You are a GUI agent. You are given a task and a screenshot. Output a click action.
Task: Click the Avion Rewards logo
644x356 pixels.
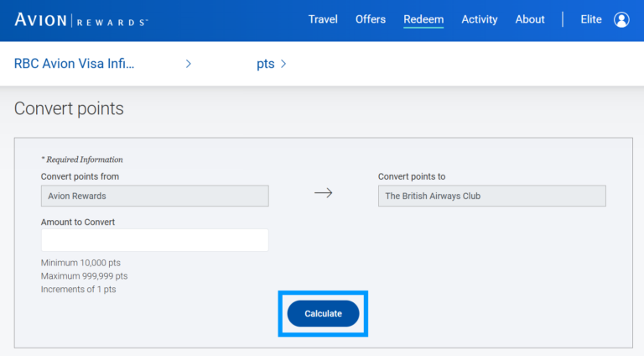pos(81,20)
